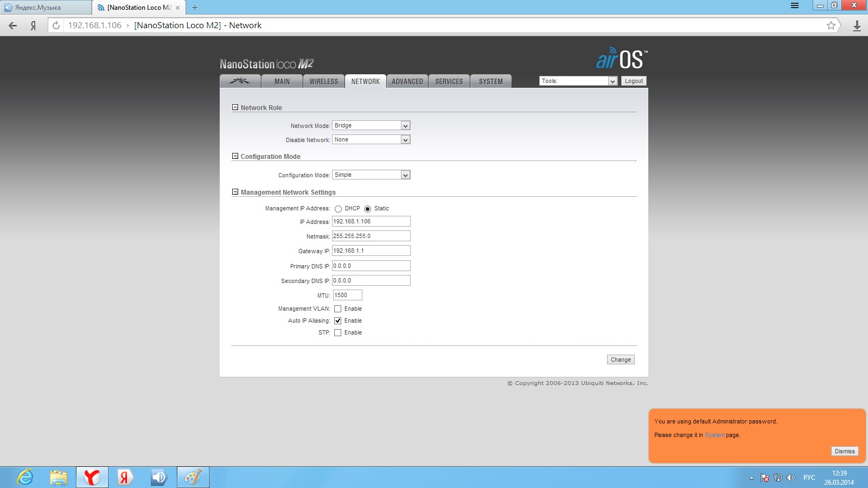Open the Network Mode dropdown
This screenshot has height=488, width=868.
click(371, 125)
